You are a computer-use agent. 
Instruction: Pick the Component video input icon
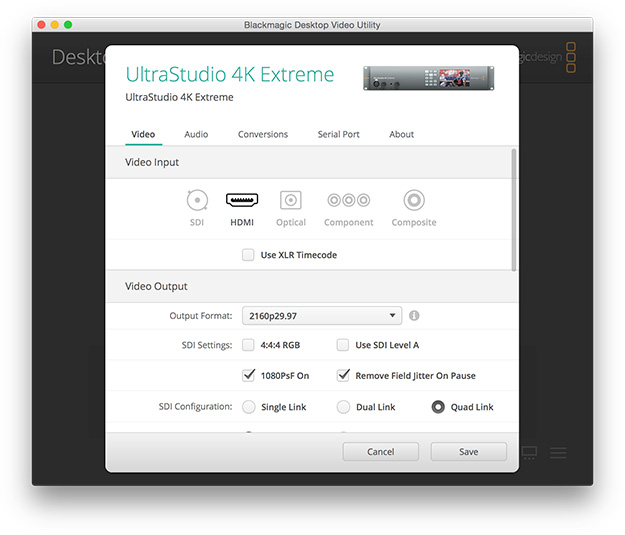tap(348, 200)
